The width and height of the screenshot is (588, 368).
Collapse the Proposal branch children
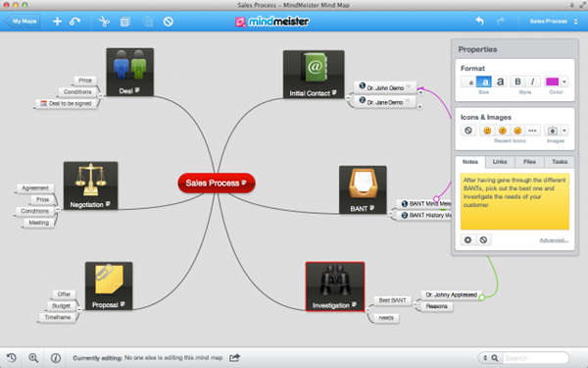point(79,309)
